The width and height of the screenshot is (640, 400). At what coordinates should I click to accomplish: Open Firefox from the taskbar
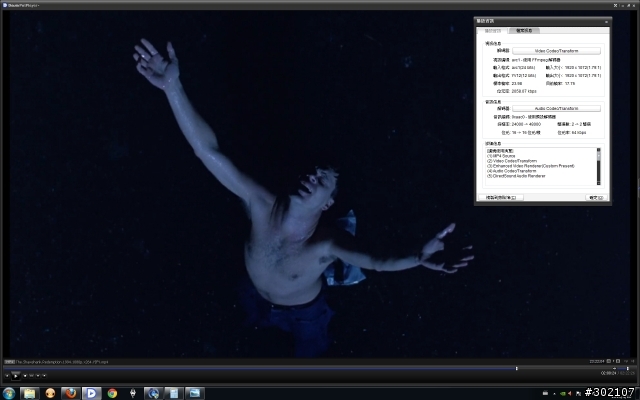click(x=71, y=393)
